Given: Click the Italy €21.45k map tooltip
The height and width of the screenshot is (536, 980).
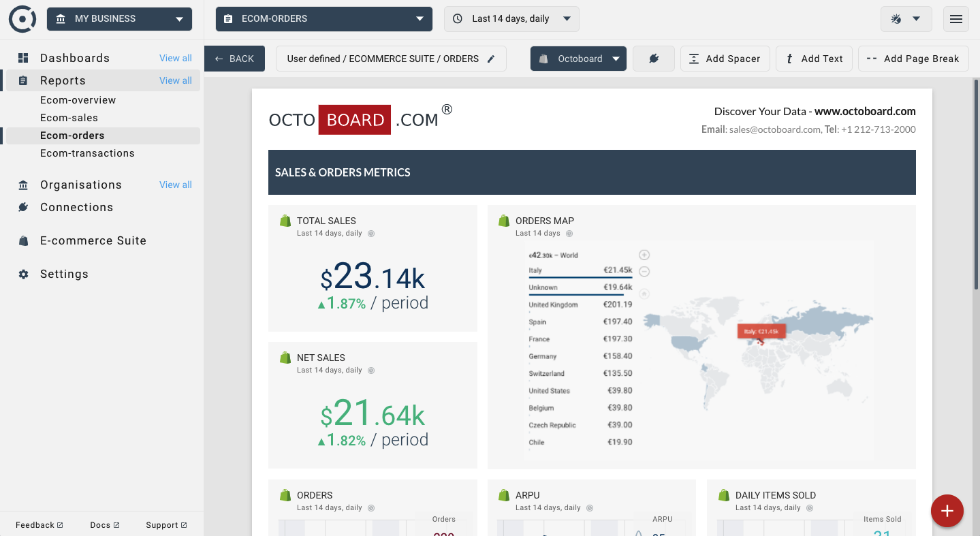Looking at the screenshot, I should click(x=762, y=332).
